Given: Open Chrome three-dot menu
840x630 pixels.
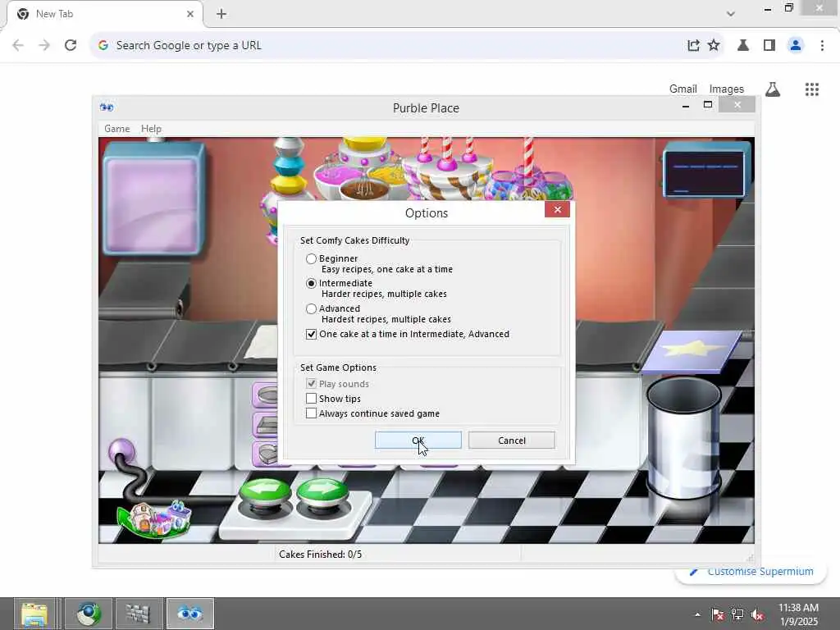Looking at the screenshot, I should (x=822, y=46).
